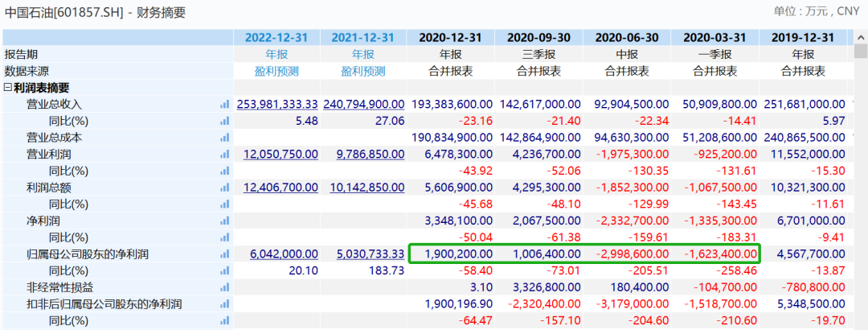Click 盈利预测 under the 2022-12-31 column

(276, 71)
